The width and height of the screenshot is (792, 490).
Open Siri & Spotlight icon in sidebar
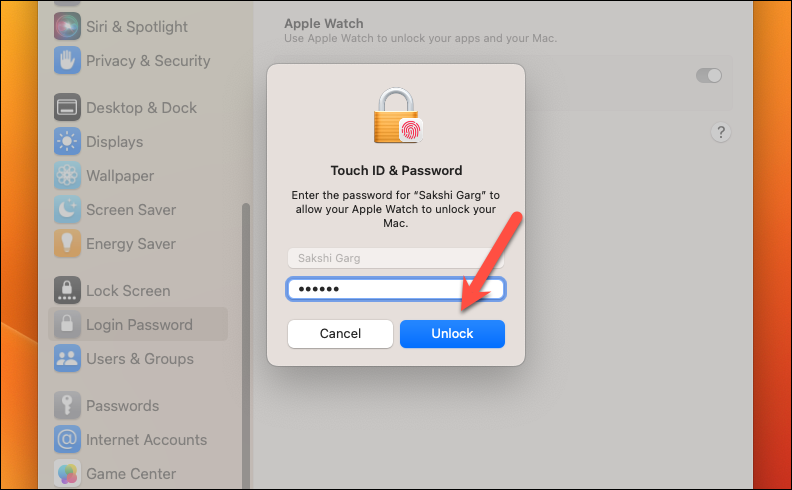tap(67, 26)
